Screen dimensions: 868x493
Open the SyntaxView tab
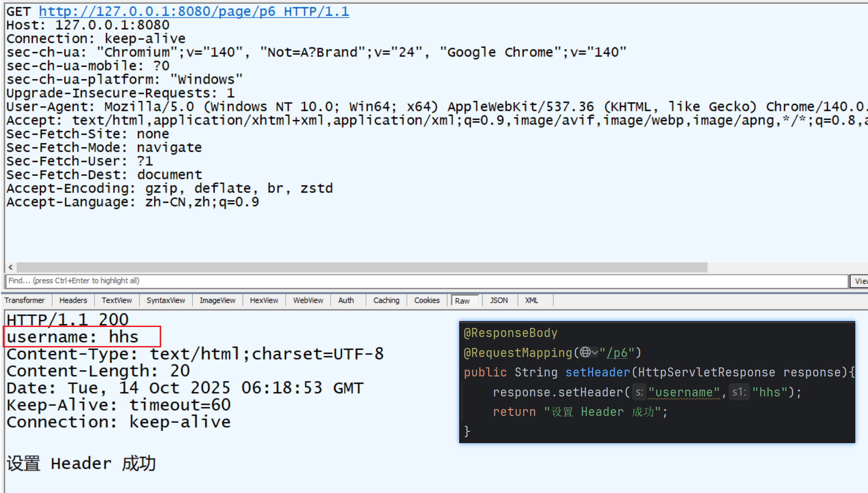166,300
